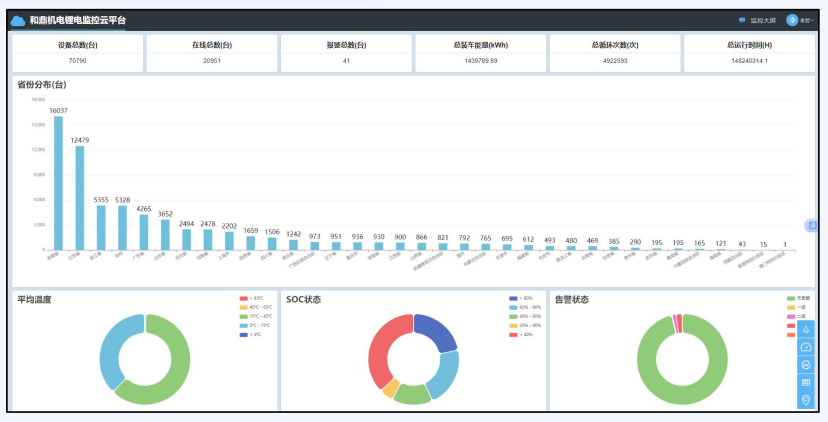Click the rocket icon in floating sidebar

[806, 330]
